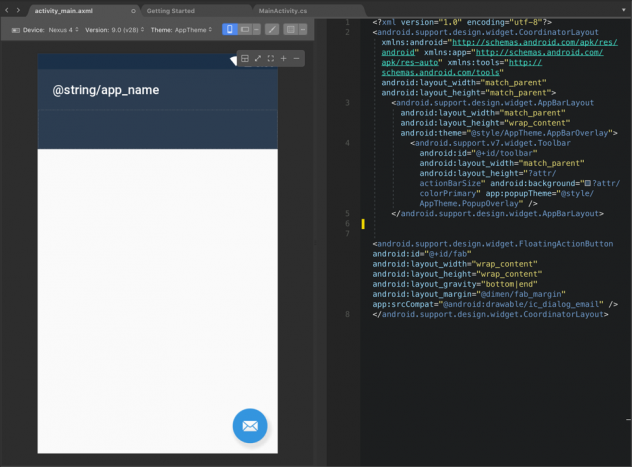Switch designer to landscape orientation
The height and width of the screenshot is (467, 632).
(245, 30)
